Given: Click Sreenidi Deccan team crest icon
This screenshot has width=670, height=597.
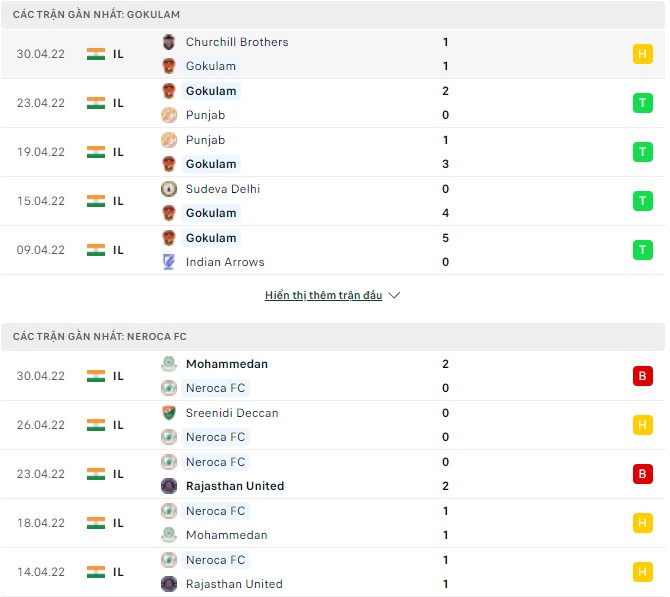Looking at the screenshot, I should [x=168, y=413].
